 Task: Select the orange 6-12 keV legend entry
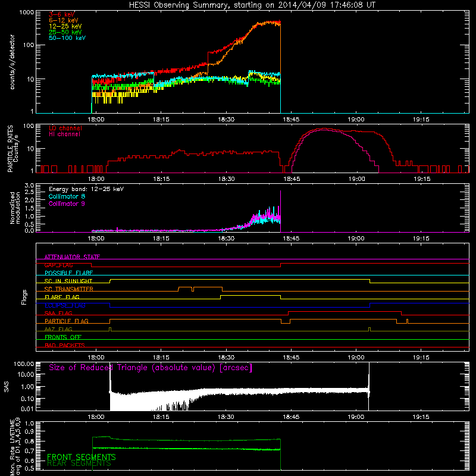point(64,20)
